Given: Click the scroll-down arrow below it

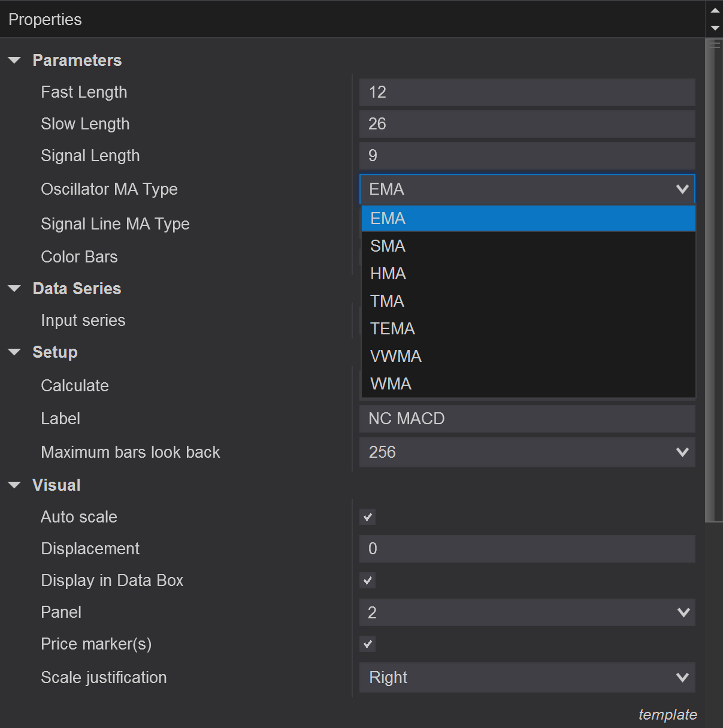Looking at the screenshot, I should (715, 28).
